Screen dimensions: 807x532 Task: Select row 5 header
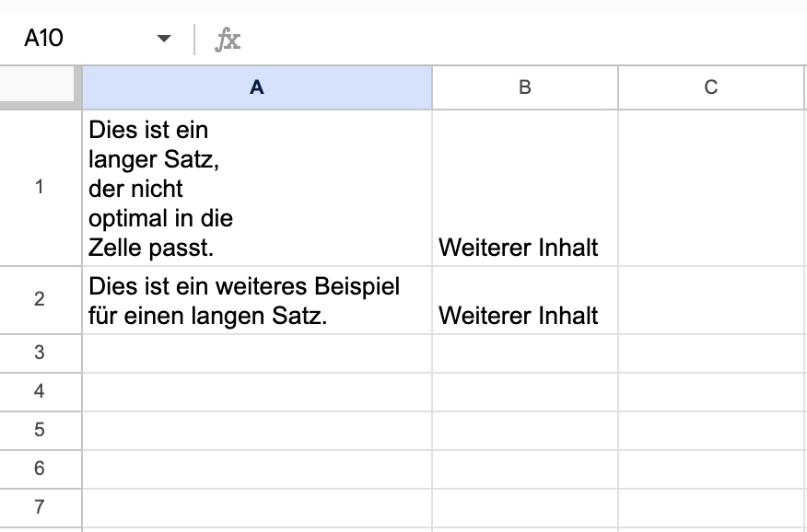click(x=41, y=430)
